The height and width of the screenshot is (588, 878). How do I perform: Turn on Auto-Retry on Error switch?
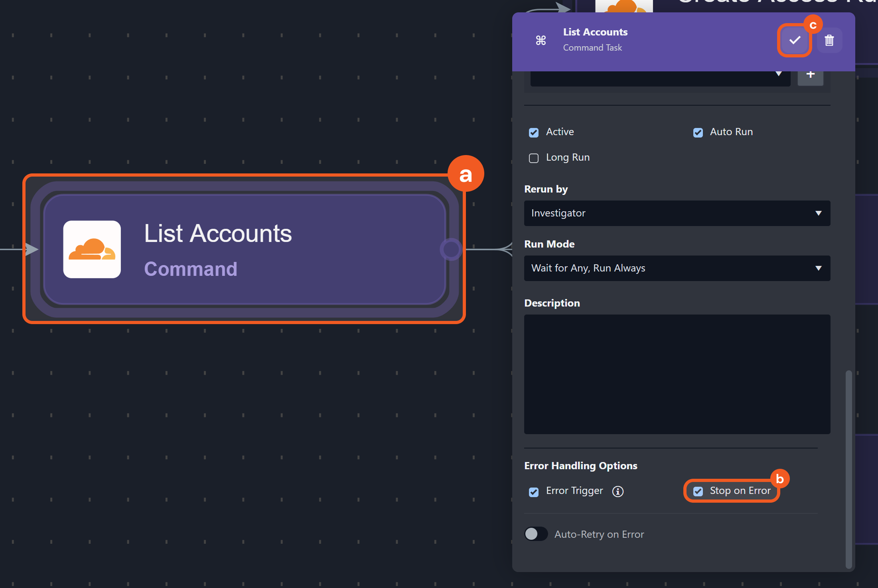pos(536,534)
